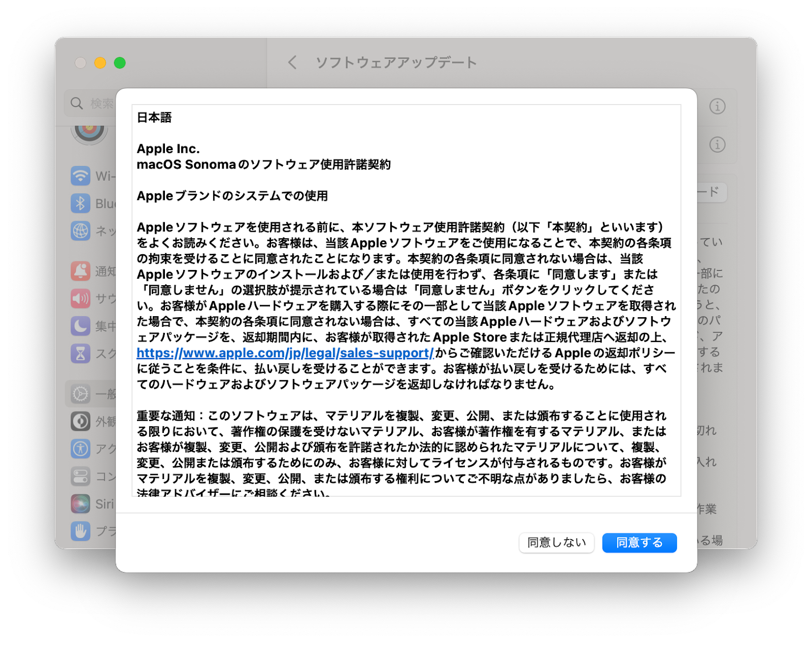Open Control Center icon in sidebar
The image size is (812, 645).
click(80, 476)
